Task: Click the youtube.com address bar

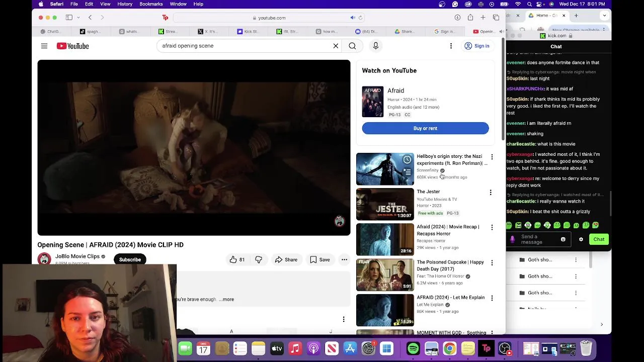Action: (269, 18)
